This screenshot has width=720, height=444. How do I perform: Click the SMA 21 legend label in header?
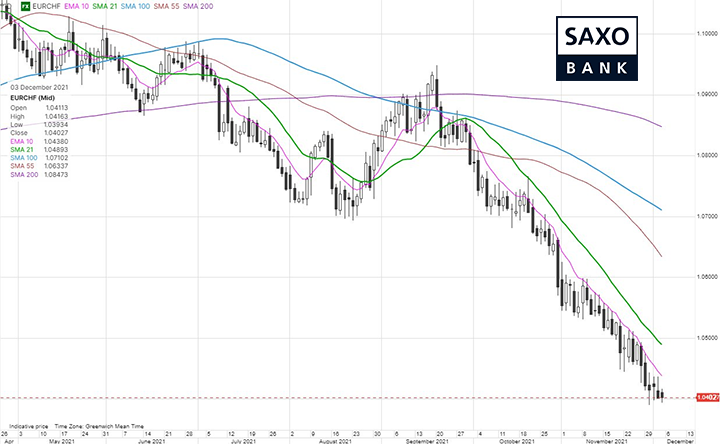tap(105, 6)
